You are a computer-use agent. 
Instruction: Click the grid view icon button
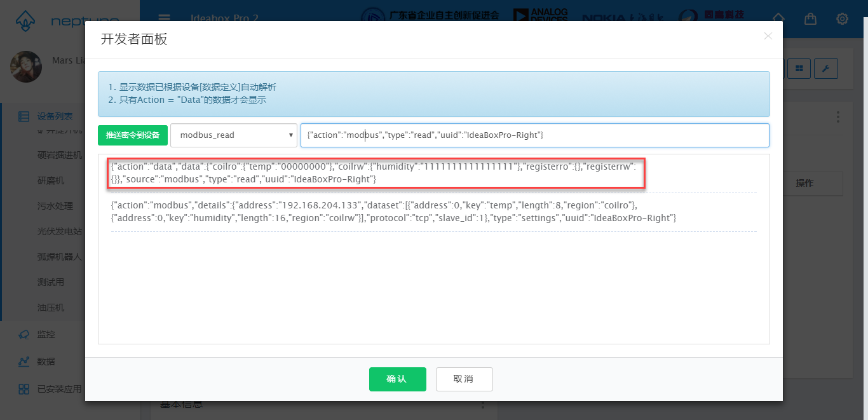coord(799,69)
